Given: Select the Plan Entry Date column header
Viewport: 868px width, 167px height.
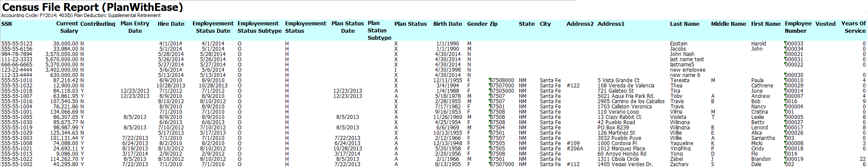Looking at the screenshot, I should (x=135, y=27).
